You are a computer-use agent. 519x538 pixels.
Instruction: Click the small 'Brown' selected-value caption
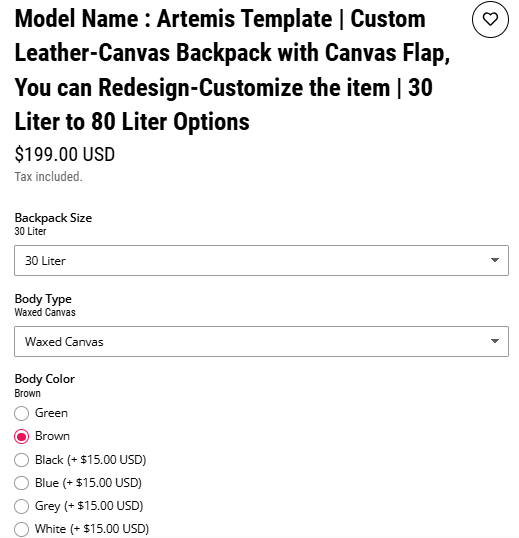27,393
